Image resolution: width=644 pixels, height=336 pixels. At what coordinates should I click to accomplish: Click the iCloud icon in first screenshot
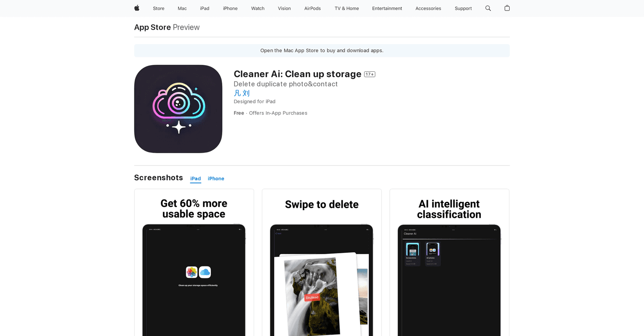pyautogui.click(x=206, y=272)
